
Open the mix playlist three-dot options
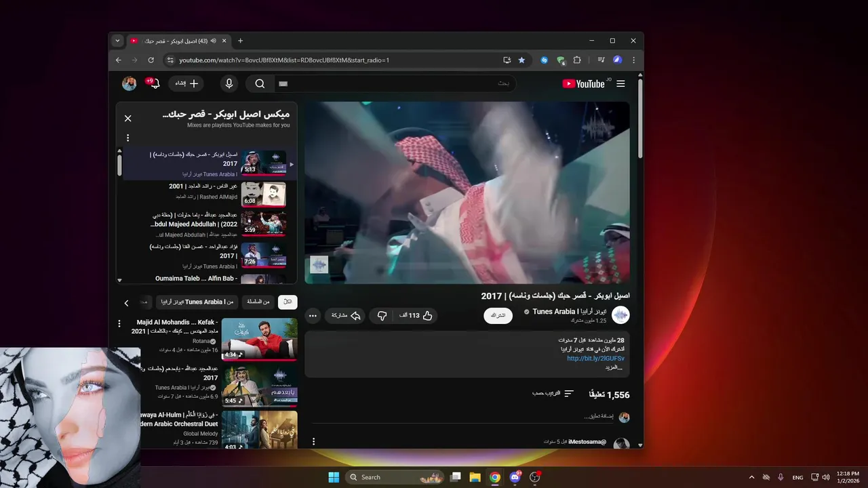tap(127, 138)
